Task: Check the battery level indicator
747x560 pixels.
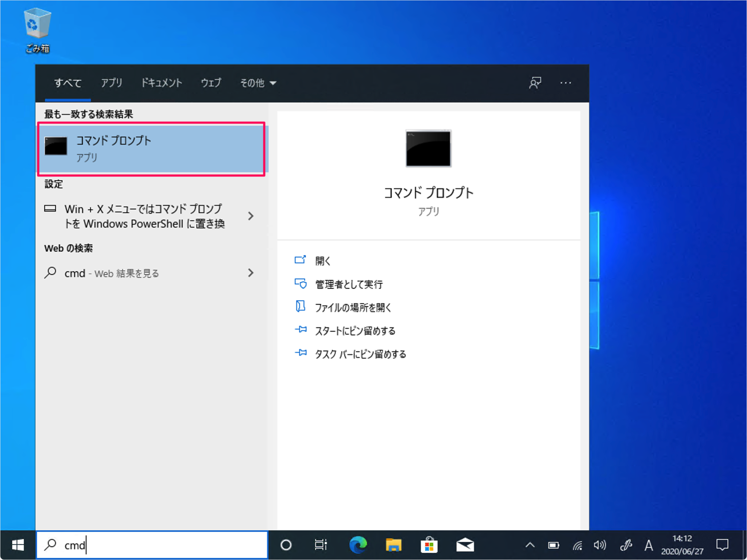Action: pyautogui.click(x=553, y=545)
